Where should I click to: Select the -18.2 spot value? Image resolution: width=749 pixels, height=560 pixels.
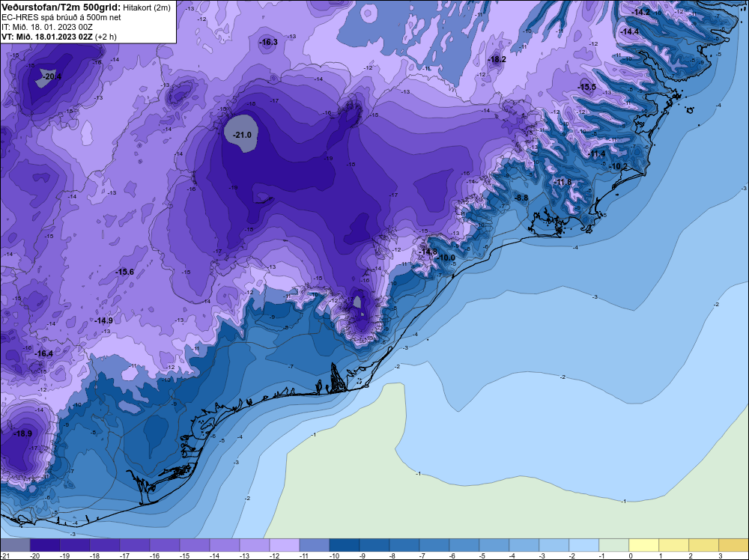coord(497,60)
